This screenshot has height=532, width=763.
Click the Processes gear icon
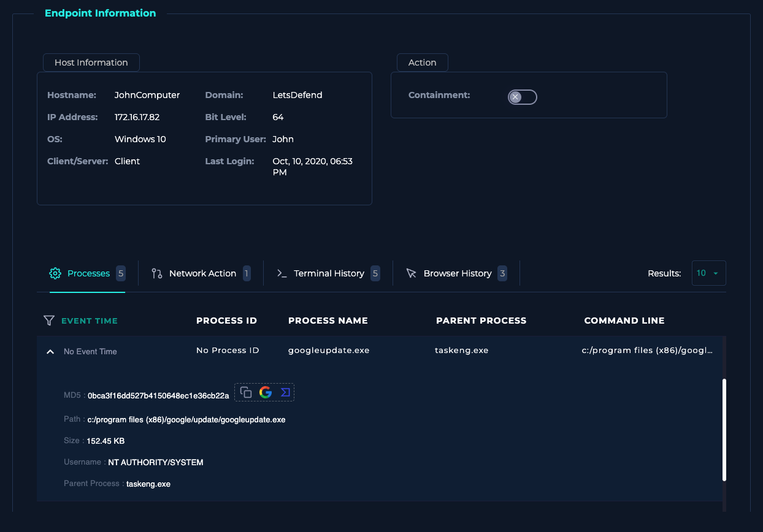click(x=55, y=273)
